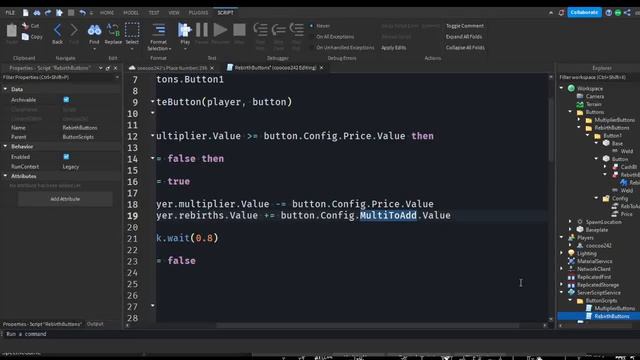Click the undo arrow in quick access bar
Viewport: 640px width, 360px height.
[x=82, y=13]
